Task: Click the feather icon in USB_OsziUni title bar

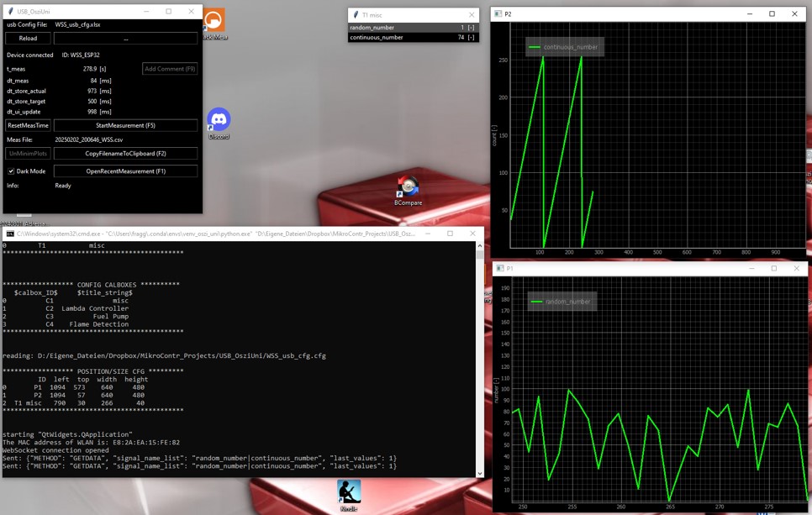Action: pyautogui.click(x=10, y=12)
